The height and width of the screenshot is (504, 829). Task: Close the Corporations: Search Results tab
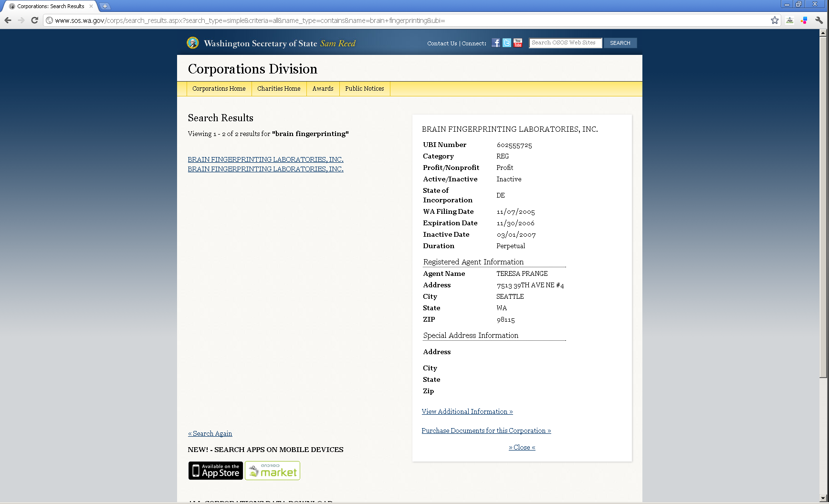pos(91,6)
